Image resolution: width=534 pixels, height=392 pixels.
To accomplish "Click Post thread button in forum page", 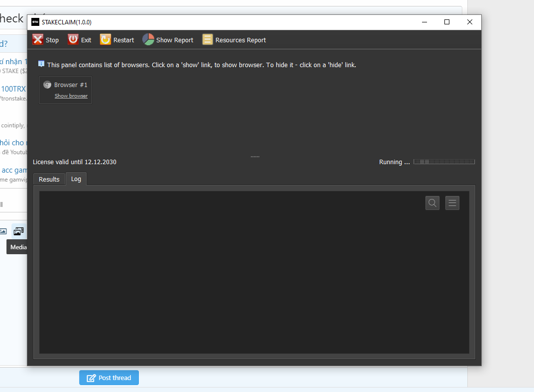I will 109,378.
